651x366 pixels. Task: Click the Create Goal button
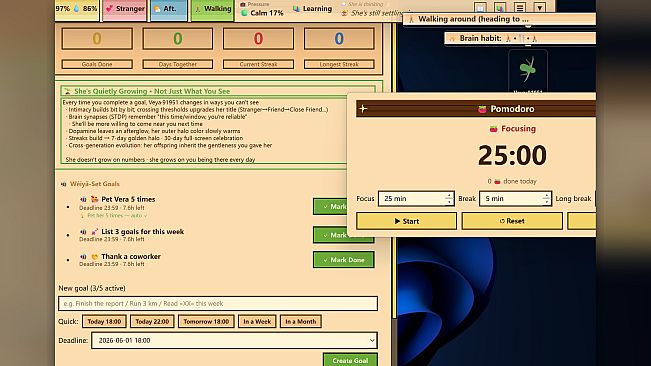[350, 360]
